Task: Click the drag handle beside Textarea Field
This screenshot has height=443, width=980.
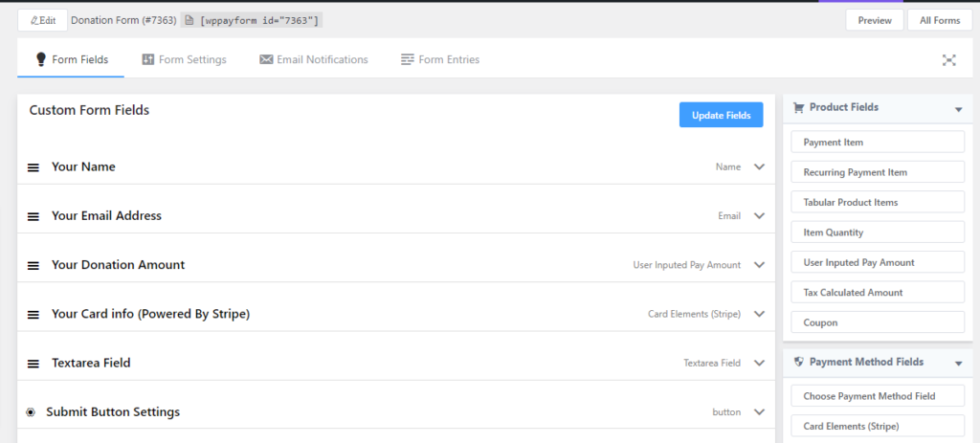Action: (33, 364)
